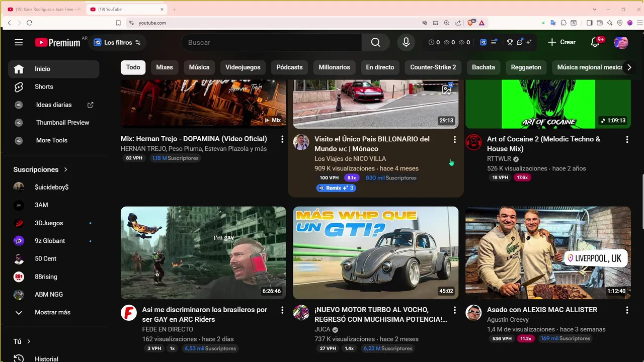644x362 pixels.
Task: Click the YouTube Premium logo
Action: [58, 42]
